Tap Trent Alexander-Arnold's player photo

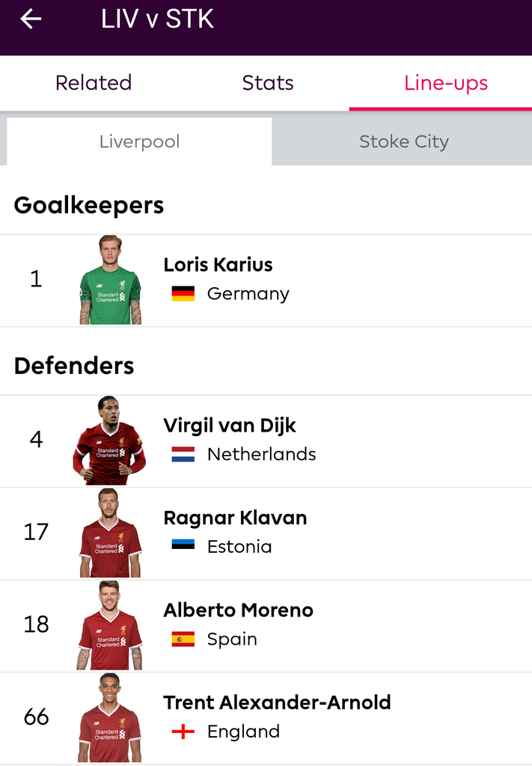(110, 718)
